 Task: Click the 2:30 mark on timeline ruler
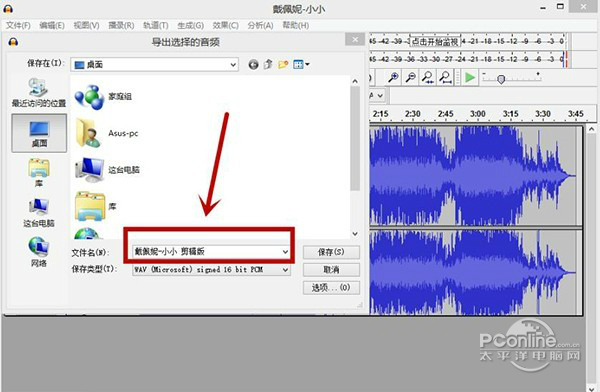pyautogui.click(x=412, y=114)
